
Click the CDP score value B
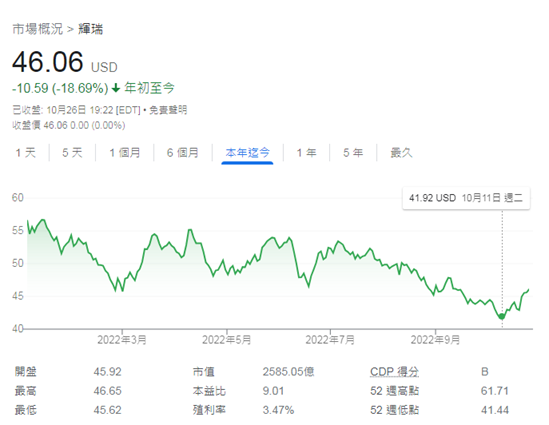[485, 372]
